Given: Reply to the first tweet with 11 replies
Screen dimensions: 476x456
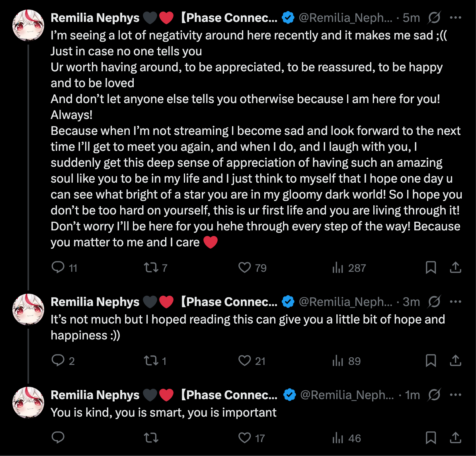Looking at the screenshot, I should pyautogui.click(x=58, y=268).
